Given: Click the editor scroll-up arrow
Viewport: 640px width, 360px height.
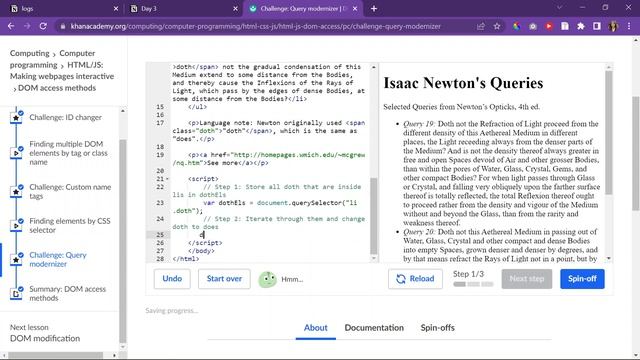Looking at the screenshot, I should [x=373, y=67].
